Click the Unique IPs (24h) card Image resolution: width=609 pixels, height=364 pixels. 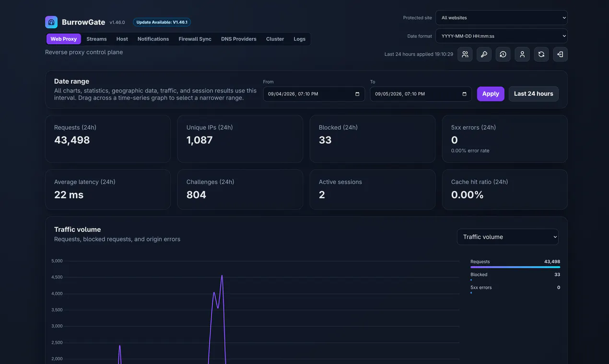click(x=240, y=139)
